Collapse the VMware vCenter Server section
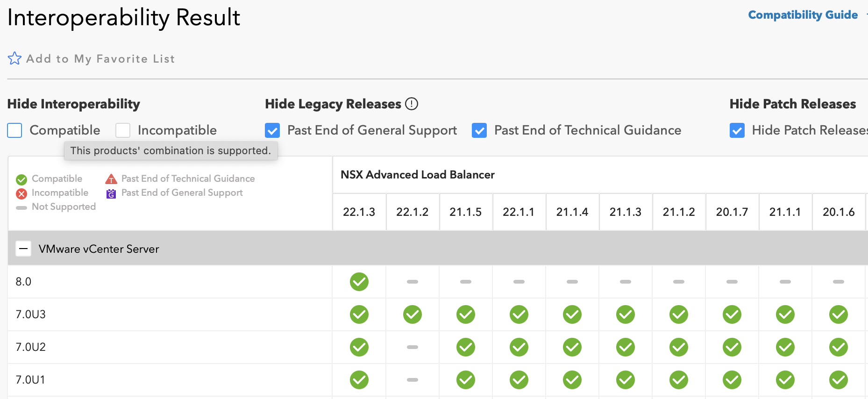 (23, 249)
